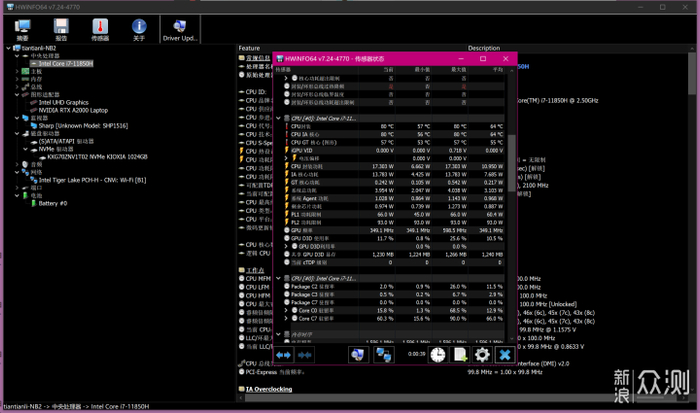Expand the Core C0 residency row
Image resolution: width=700 pixels, height=413 pixels.
click(286, 310)
